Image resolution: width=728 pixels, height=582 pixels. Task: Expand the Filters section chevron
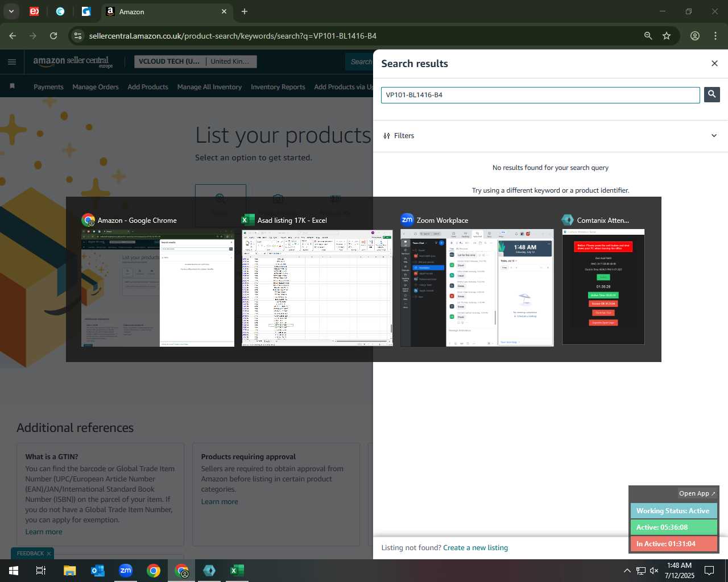click(714, 136)
